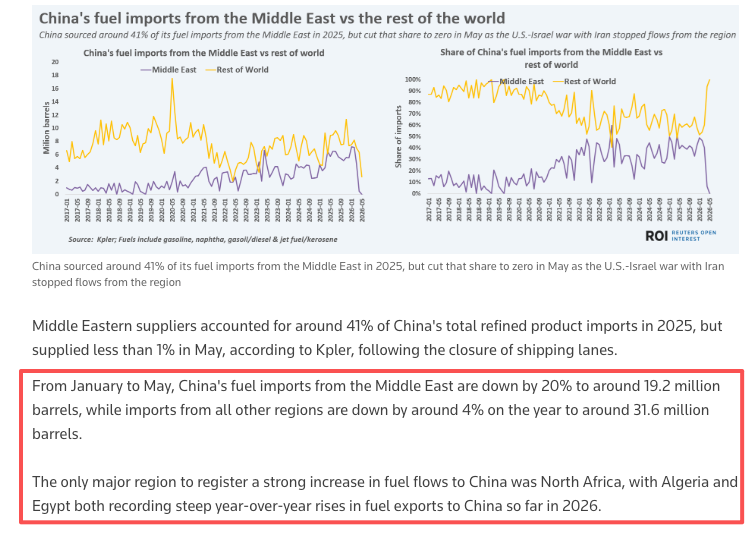This screenshot has height=533, width=752.
Task: Select Middle East legend entry in right share chart
Action: [x=518, y=80]
